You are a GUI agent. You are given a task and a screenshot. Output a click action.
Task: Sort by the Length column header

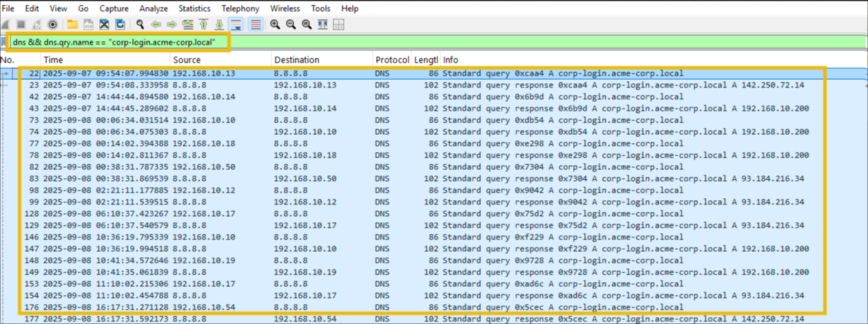(x=426, y=60)
